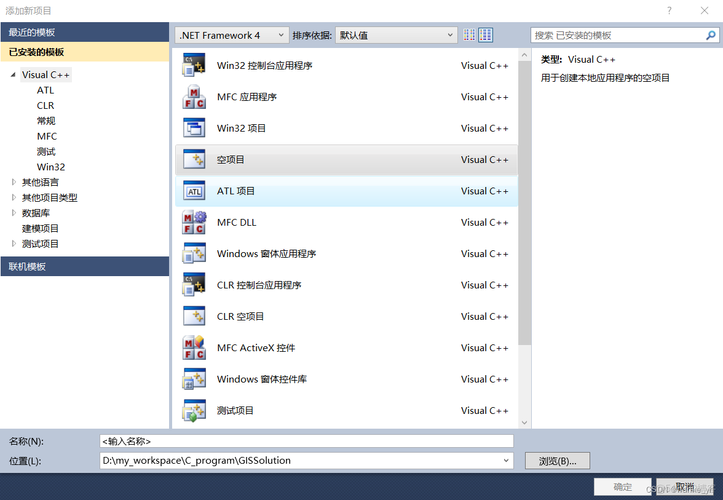This screenshot has height=500, width=723.
Task: Switch to medium icons list view
Action: click(486, 35)
